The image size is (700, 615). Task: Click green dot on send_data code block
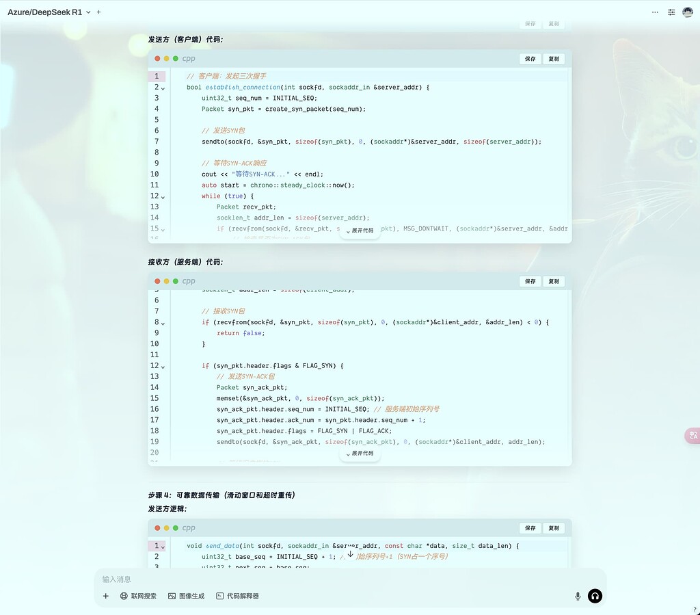[x=176, y=528]
